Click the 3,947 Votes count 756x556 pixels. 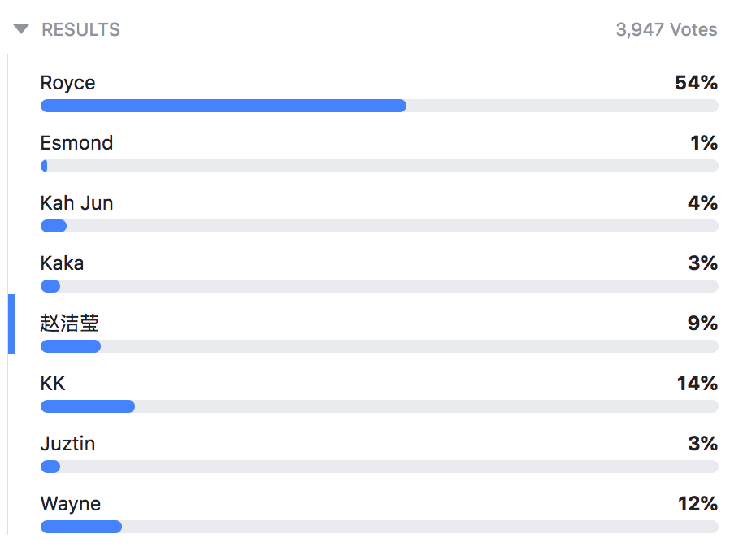coord(666,30)
